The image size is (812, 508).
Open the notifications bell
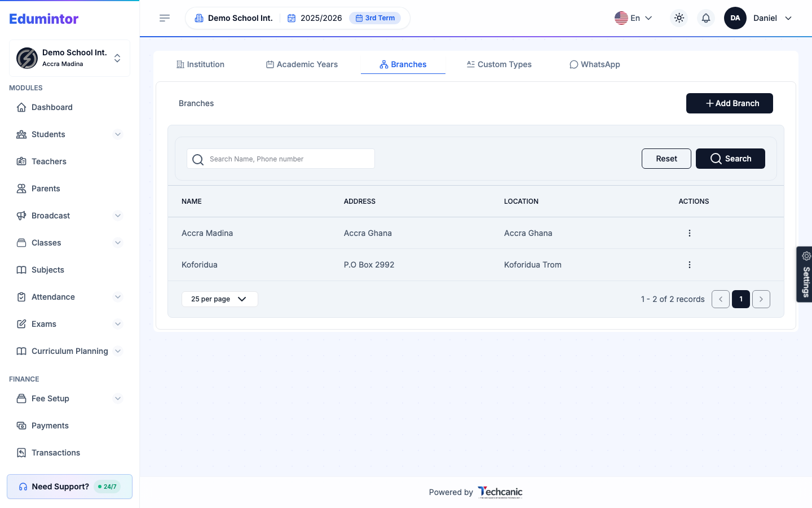706,18
